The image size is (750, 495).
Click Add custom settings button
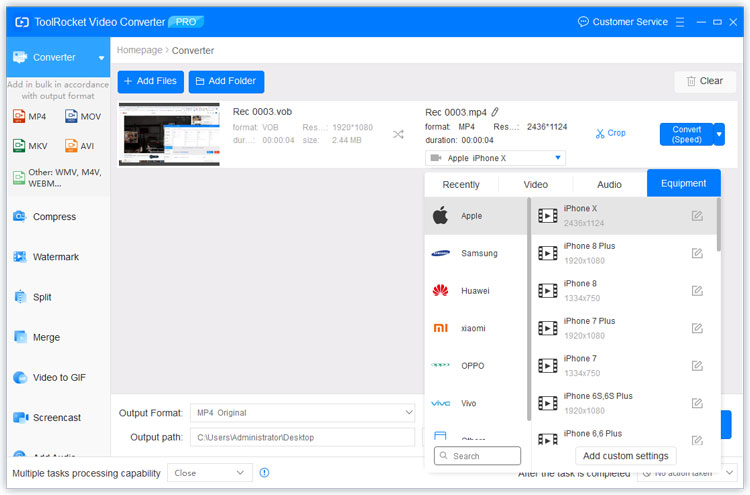626,456
